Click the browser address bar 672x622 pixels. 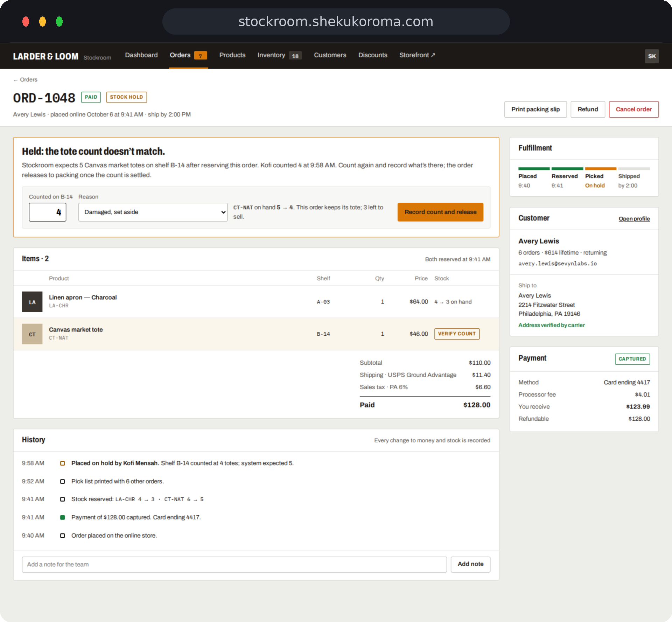[x=336, y=22]
